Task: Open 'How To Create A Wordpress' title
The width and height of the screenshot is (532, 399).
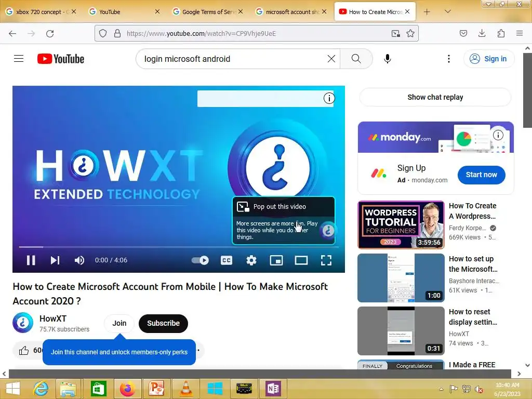Action: tap(472, 211)
